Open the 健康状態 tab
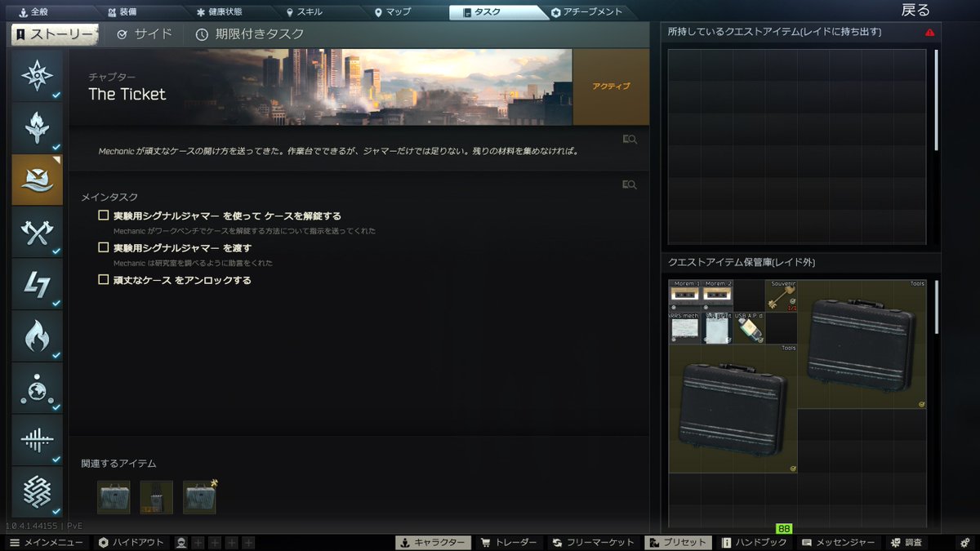This screenshot has height=551, width=980. 220,12
